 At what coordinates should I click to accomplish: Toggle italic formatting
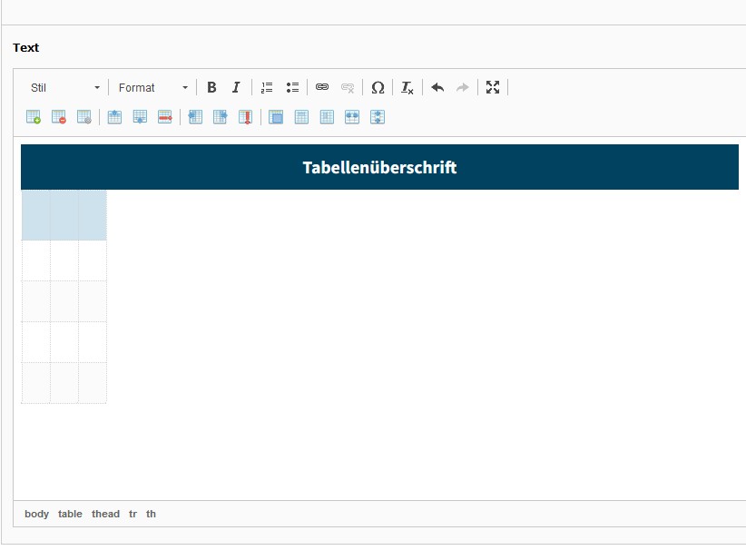pos(236,88)
